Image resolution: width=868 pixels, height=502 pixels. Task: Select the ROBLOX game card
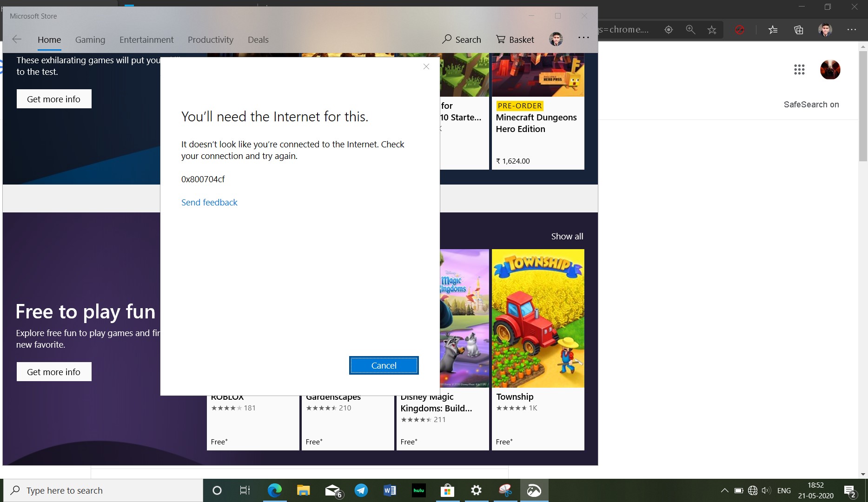click(253, 422)
